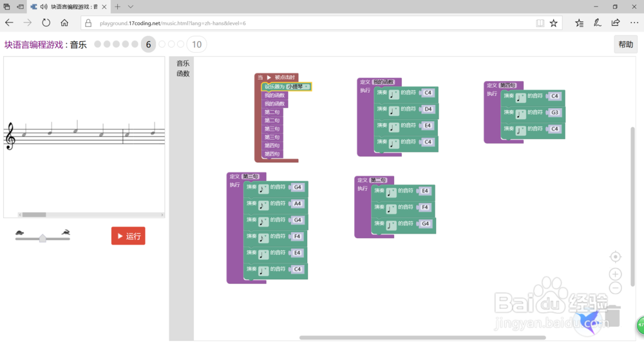This screenshot has height=345, width=644.
Task: Go to level 7 hollow dot
Action: point(162,44)
